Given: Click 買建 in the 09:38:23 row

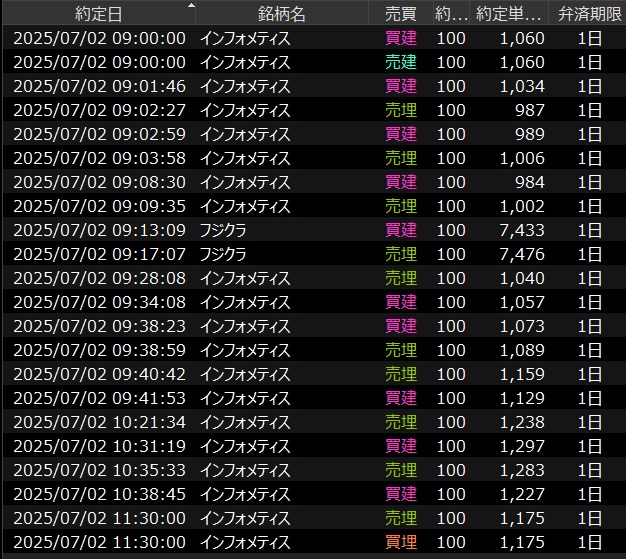Looking at the screenshot, I should (x=401, y=326).
